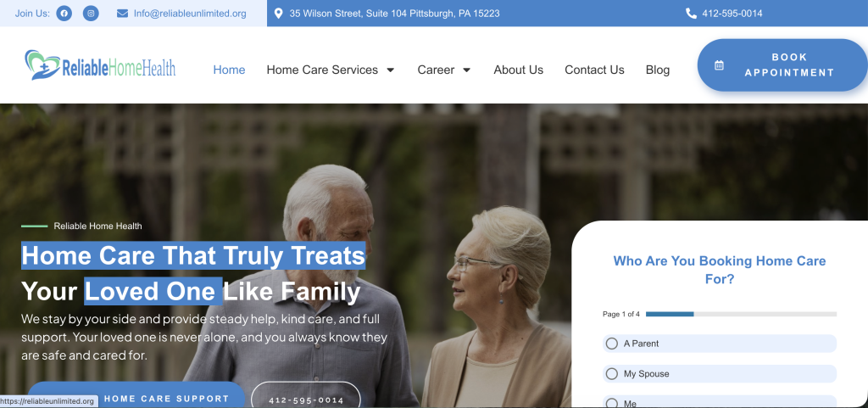Open the Blog menu item
Viewport: 868px width, 408px height.
[658, 70]
